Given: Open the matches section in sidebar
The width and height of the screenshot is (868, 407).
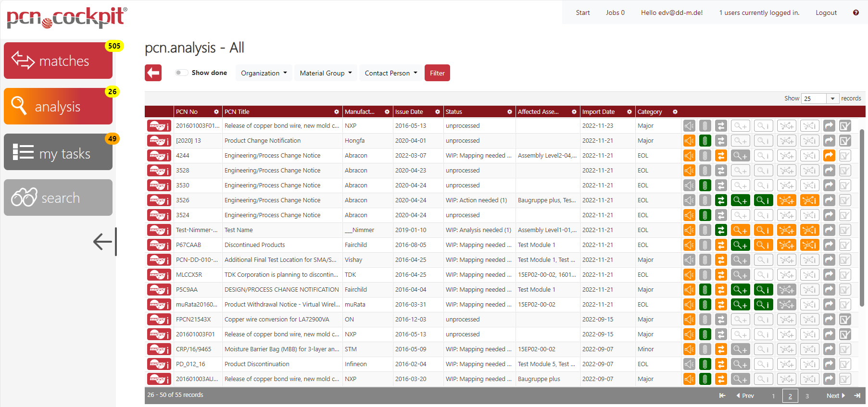Looking at the screenshot, I should pos(58,61).
